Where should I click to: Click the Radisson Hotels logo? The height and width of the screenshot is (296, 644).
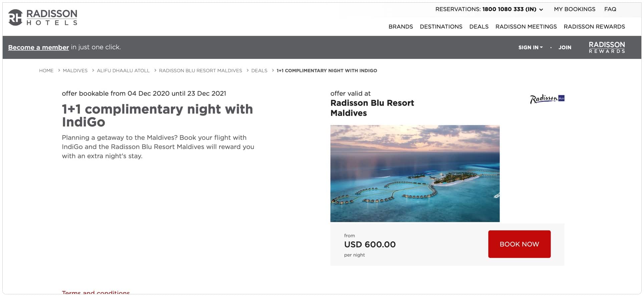(43, 17)
